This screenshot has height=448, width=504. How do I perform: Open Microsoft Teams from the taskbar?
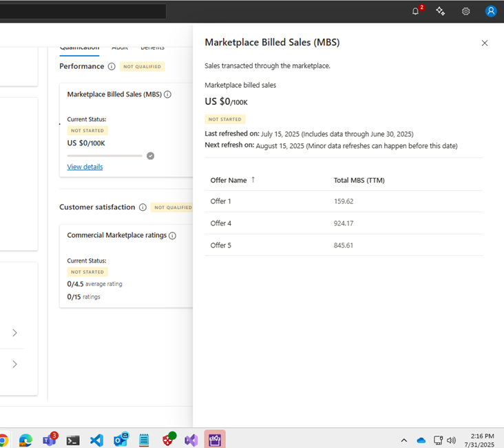(x=50, y=440)
